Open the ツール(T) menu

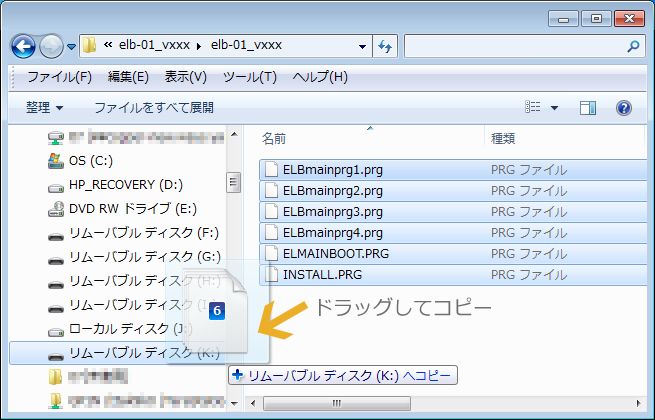(x=249, y=77)
